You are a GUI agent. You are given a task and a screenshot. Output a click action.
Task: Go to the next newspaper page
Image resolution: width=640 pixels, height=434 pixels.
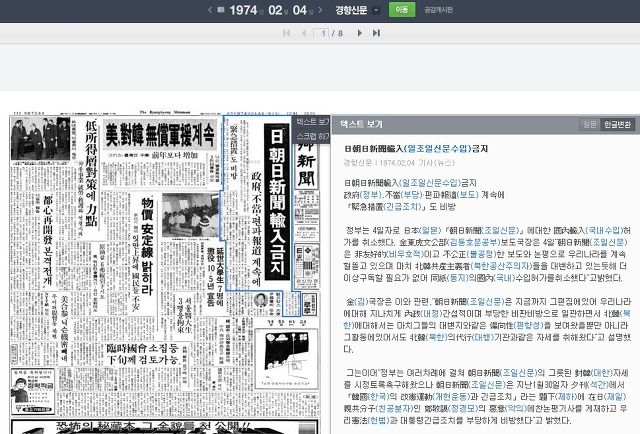pyautogui.click(x=360, y=33)
